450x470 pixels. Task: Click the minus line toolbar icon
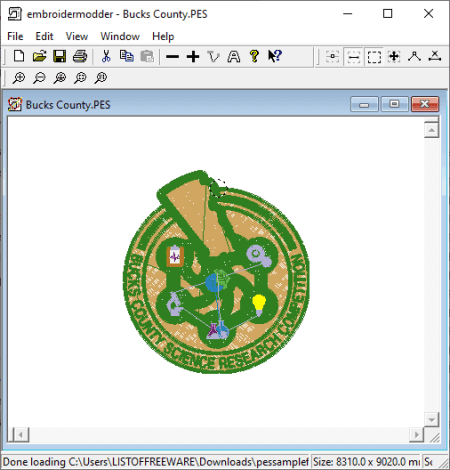tap(172, 56)
